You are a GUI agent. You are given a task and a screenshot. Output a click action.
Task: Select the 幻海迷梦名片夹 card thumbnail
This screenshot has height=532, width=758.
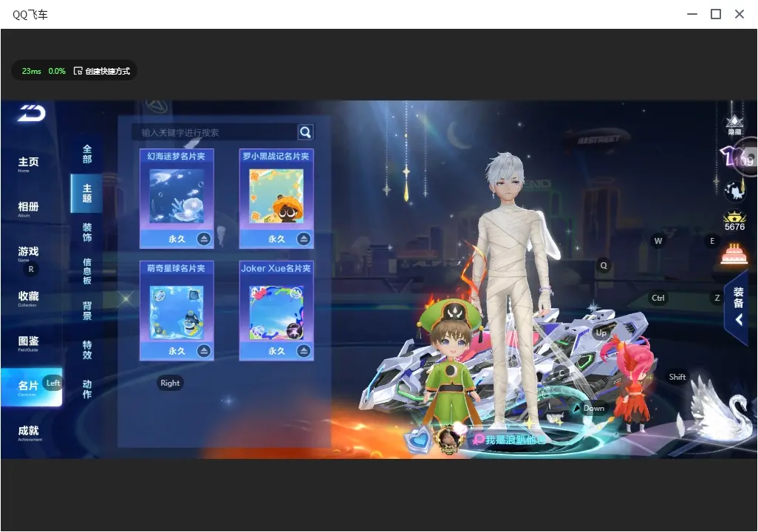point(177,197)
